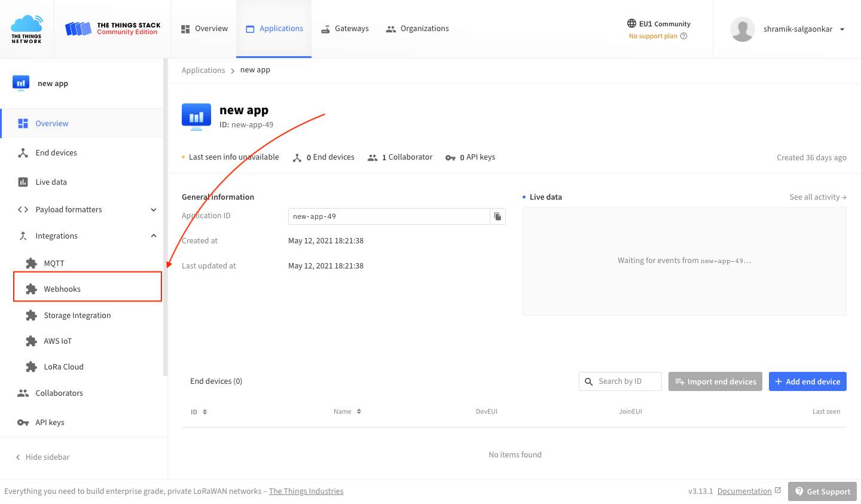Click the API keys key icon in sidebar
861x504 pixels.
pyautogui.click(x=23, y=422)
